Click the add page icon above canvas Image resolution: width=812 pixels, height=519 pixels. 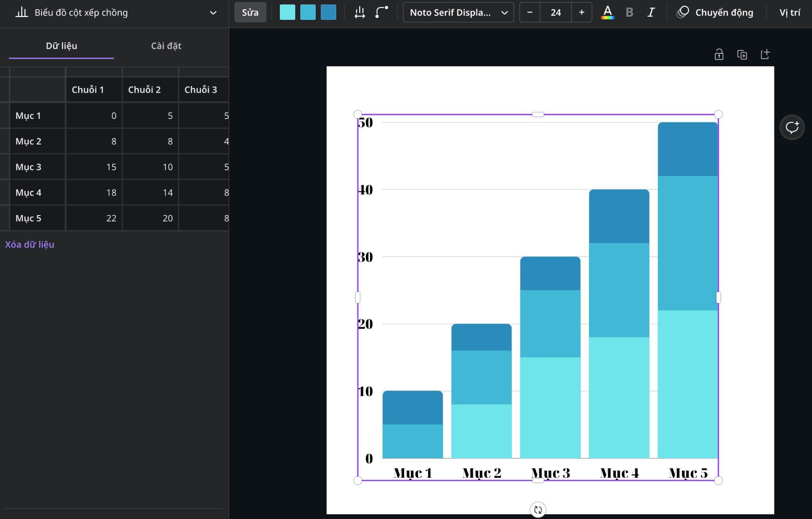click(x=765, y=54)
